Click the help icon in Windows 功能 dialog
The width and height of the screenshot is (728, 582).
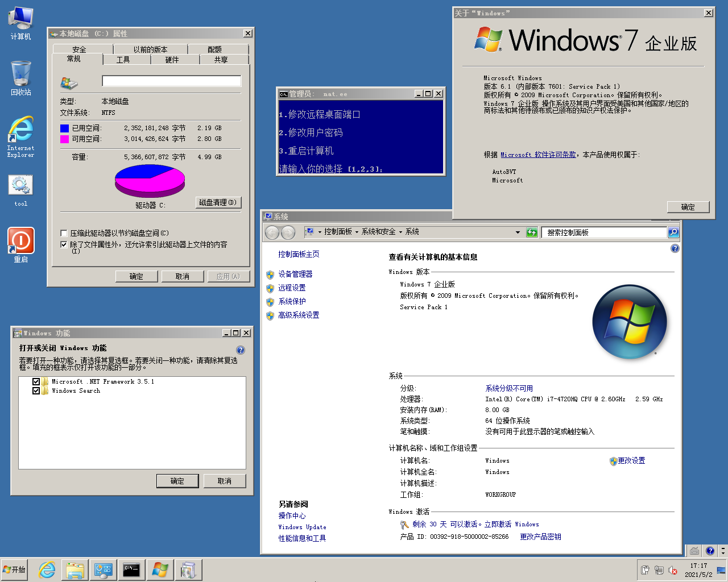click(241, 350)
